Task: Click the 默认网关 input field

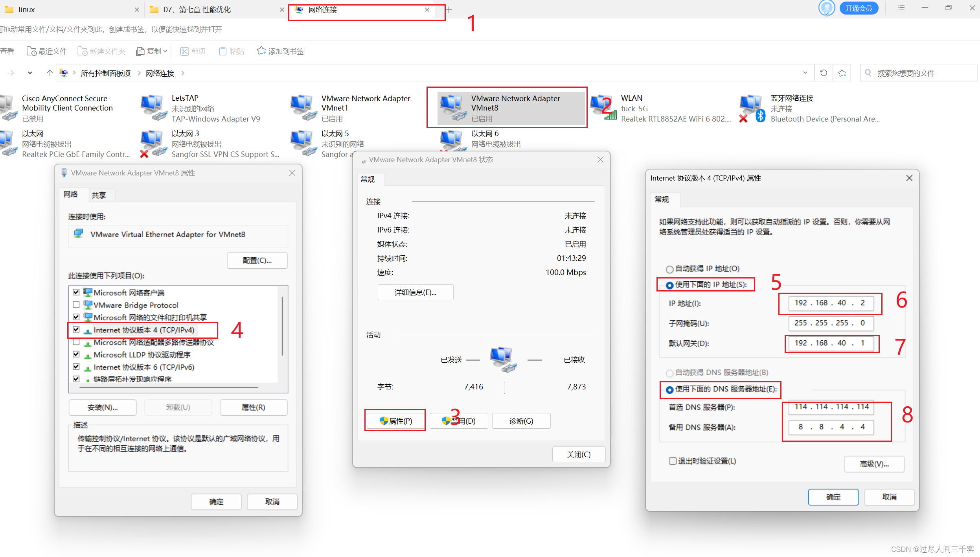Action: 831,343
